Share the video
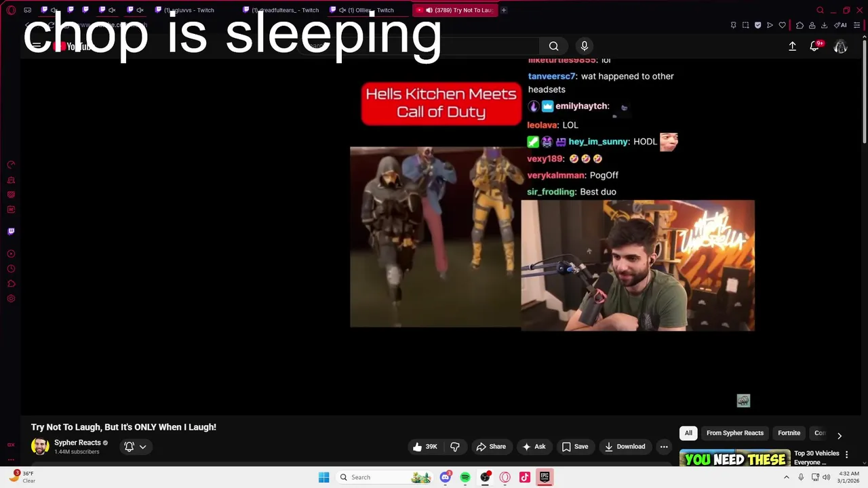The height and width of the screenshot is (488, 868). [x=491, y=447]
